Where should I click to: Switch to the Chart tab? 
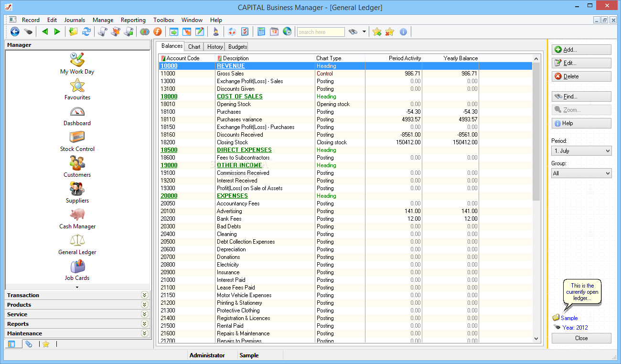194,47
